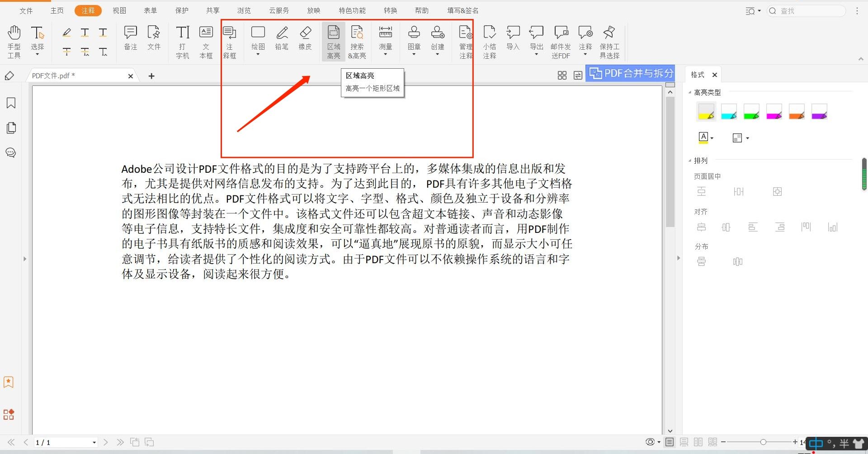The image size is (868, 454).
Task: Click the PDF合并与拆分 button
Action: coord(630,73)
